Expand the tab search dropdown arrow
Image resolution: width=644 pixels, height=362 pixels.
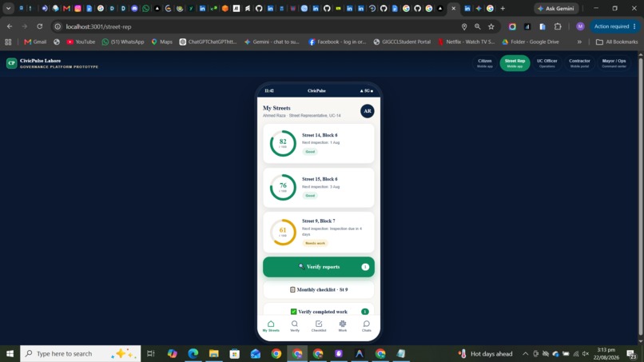[8, 8]
